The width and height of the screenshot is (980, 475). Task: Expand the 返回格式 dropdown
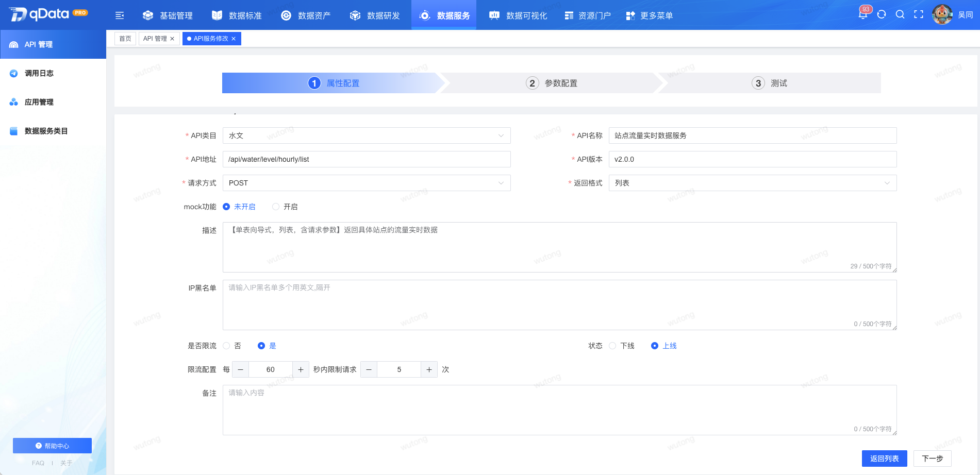[753, 183]
